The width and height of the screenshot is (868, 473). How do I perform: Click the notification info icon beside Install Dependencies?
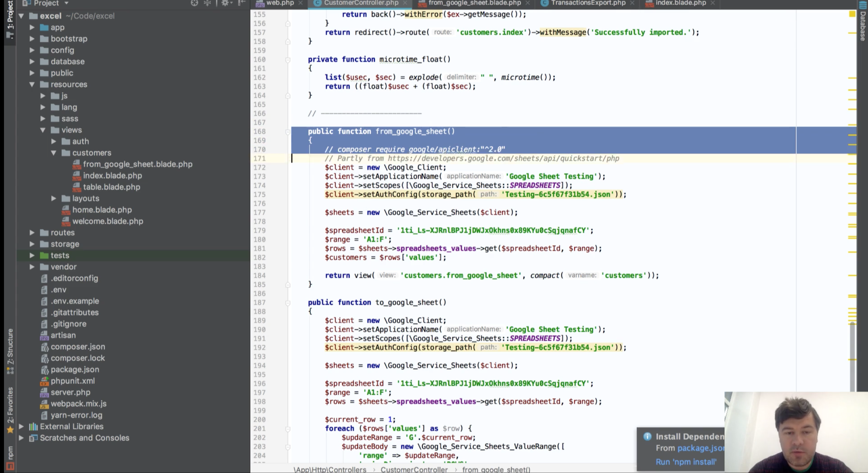[x=647, y=436]
